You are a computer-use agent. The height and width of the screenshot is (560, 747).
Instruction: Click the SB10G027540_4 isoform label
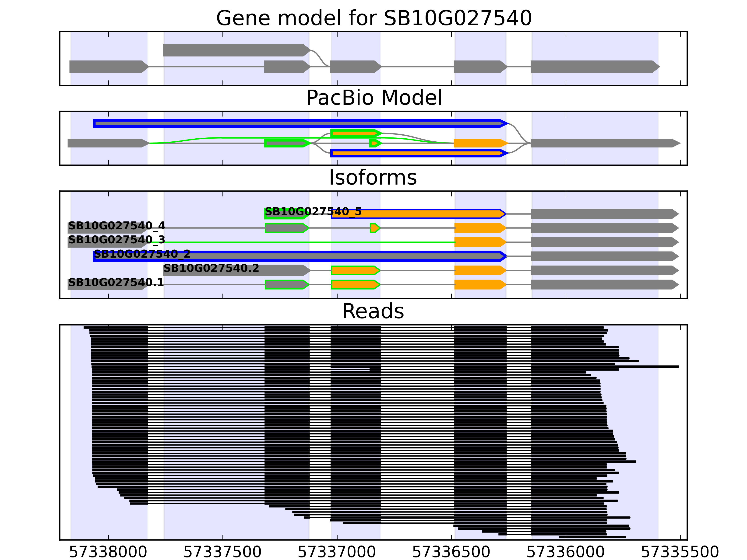116,225
